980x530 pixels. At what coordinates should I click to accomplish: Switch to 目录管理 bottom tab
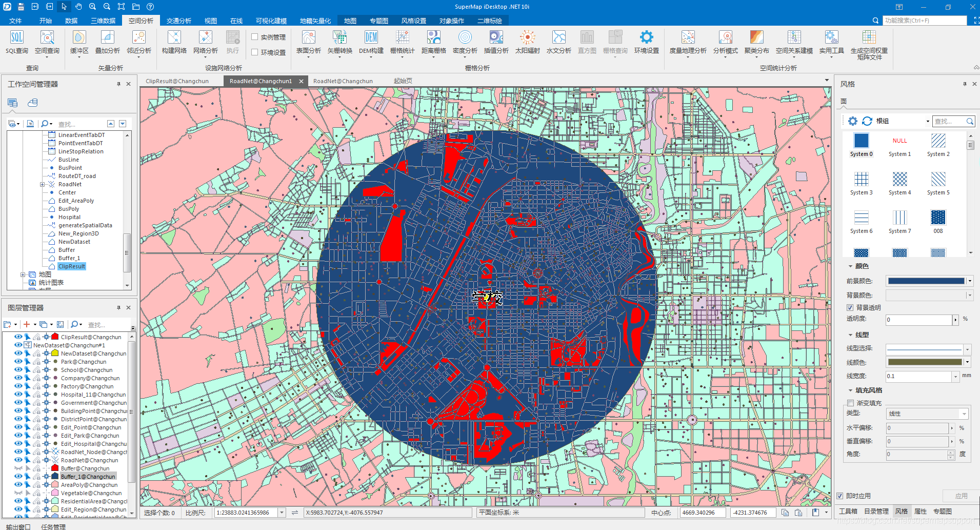pos(876,512)
